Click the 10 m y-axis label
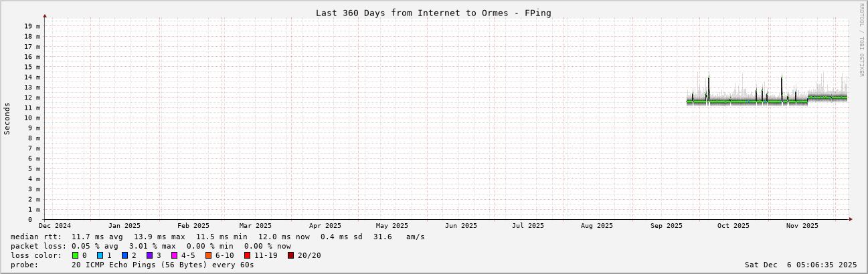Screen dimensions: 868x274 (32, 118)
